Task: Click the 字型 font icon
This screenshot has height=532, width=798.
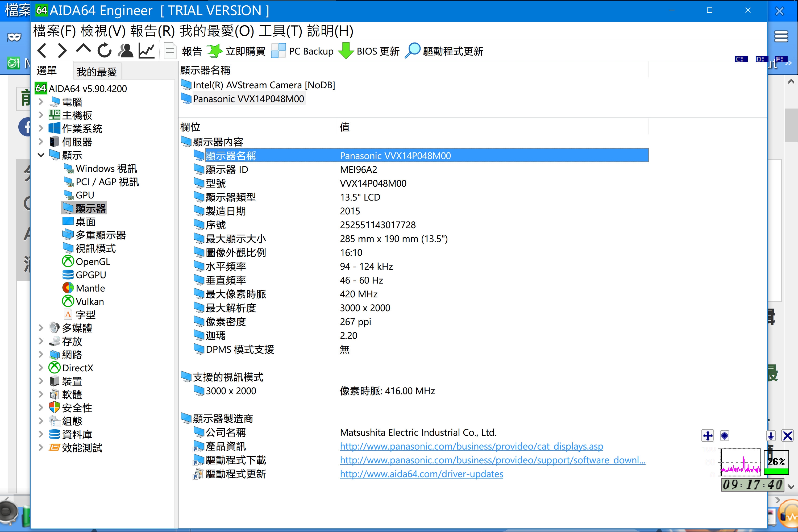Action: click(68, 314)
